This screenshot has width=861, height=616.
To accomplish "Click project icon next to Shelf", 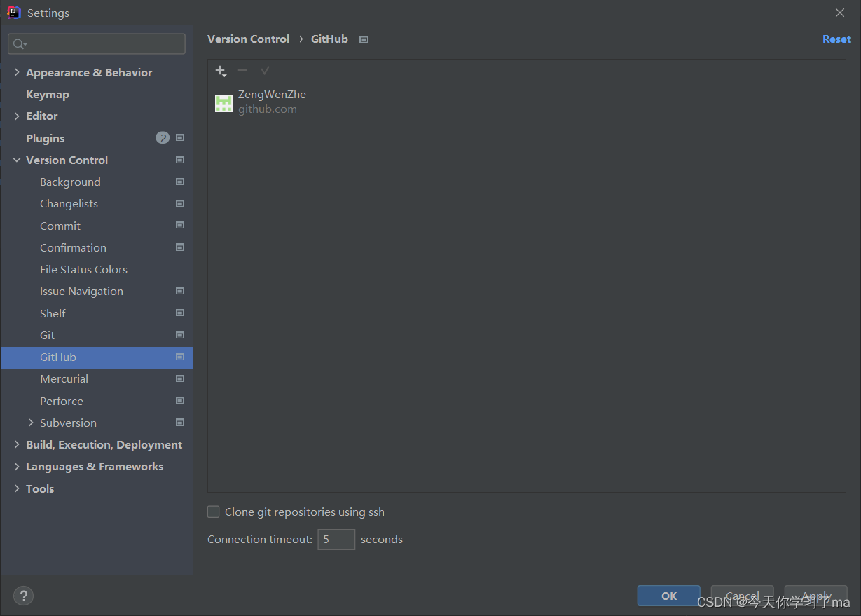I will 180,313.
